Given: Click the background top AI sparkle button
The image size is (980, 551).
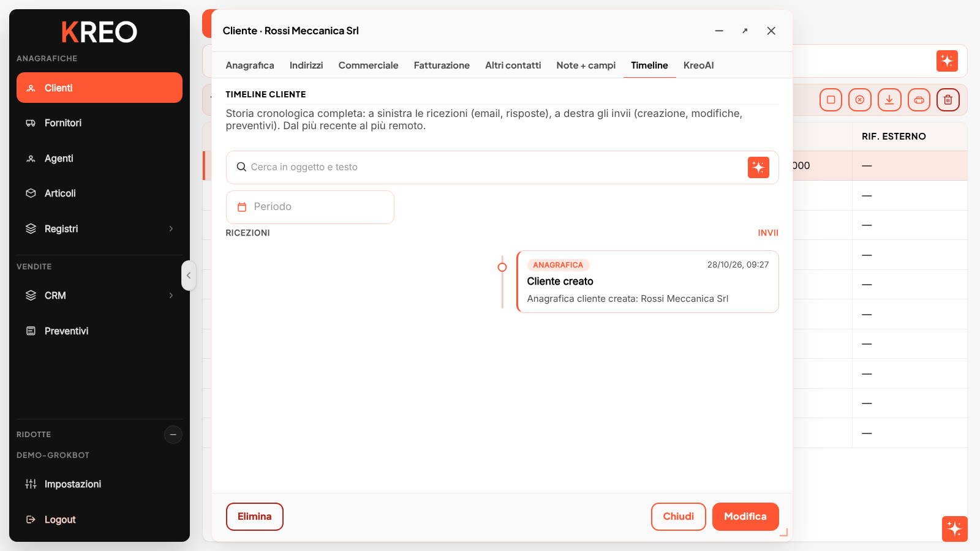Looking at the screenshot, I should click(x=947, y=61).
